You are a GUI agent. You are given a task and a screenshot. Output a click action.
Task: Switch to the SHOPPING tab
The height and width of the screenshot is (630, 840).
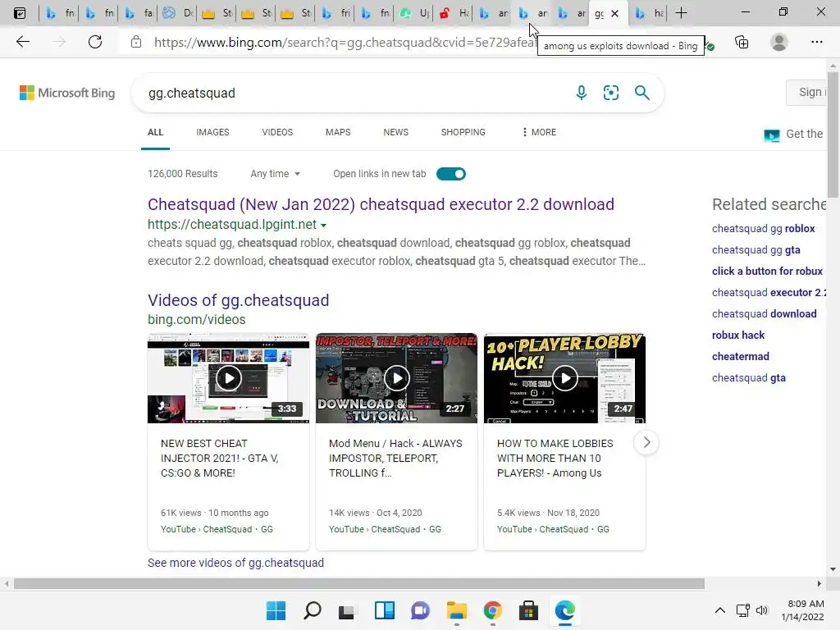[x=463, y=132]
